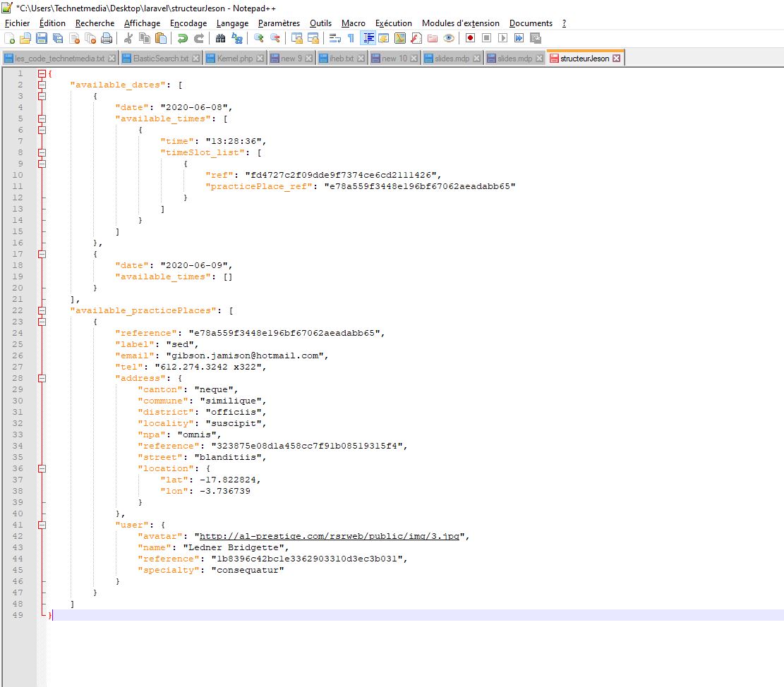Click the Save All toolbar icon
Screen dimensions: 784x687
pyautogui.click(x=58, y=38)
